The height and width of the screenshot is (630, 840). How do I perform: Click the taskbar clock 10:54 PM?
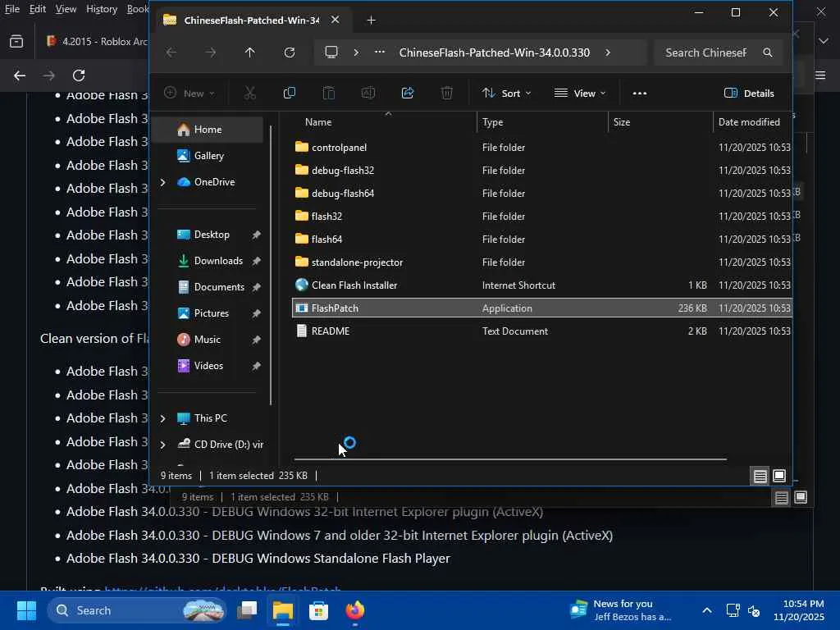click(x=798, y=610)
